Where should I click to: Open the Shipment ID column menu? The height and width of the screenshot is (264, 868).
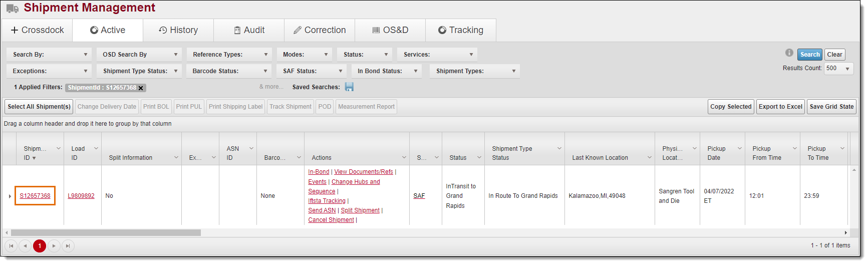(58, 149)
